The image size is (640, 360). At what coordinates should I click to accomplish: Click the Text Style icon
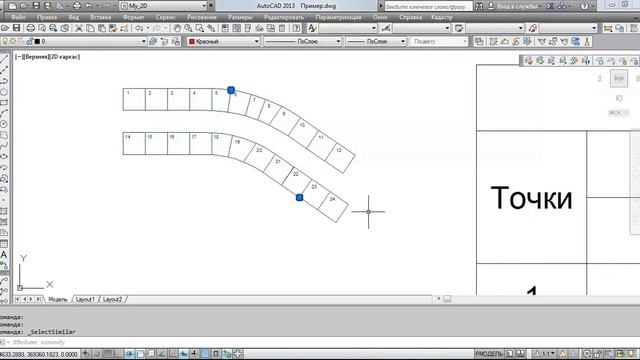pos(312,28)
